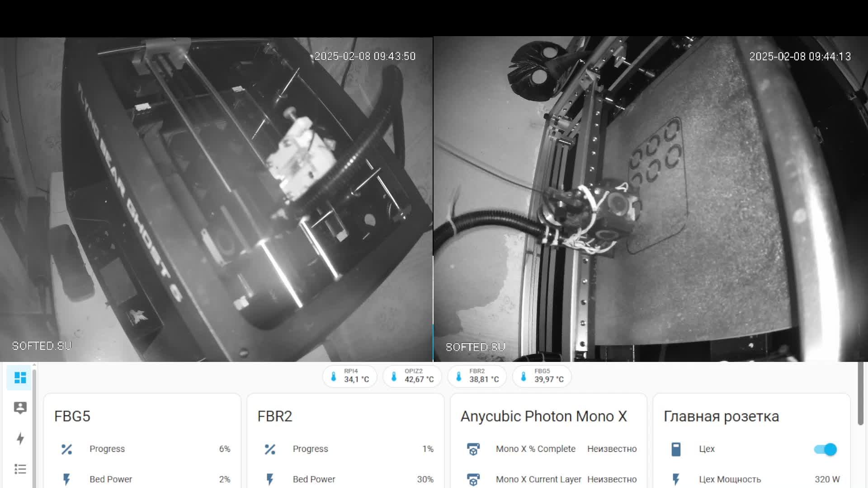868x488 pixels.
Task: Open the dashboard overview sidebar icon
Action: tap(20, 377)
